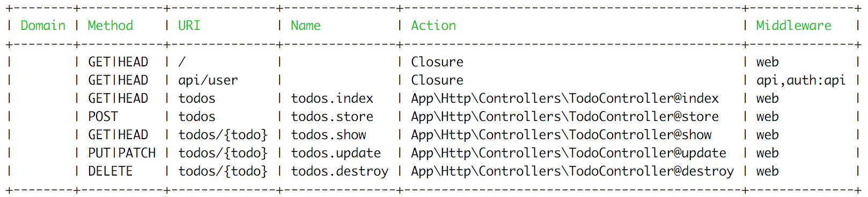This screenshot has width=868, height=197.
Task: Select the todos.index route name
Action: click(x=332, y=98)
